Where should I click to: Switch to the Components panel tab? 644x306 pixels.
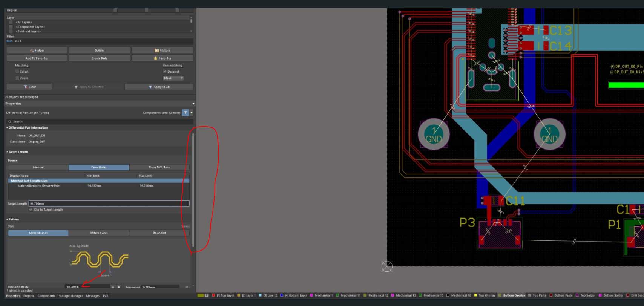click(46, 296)
